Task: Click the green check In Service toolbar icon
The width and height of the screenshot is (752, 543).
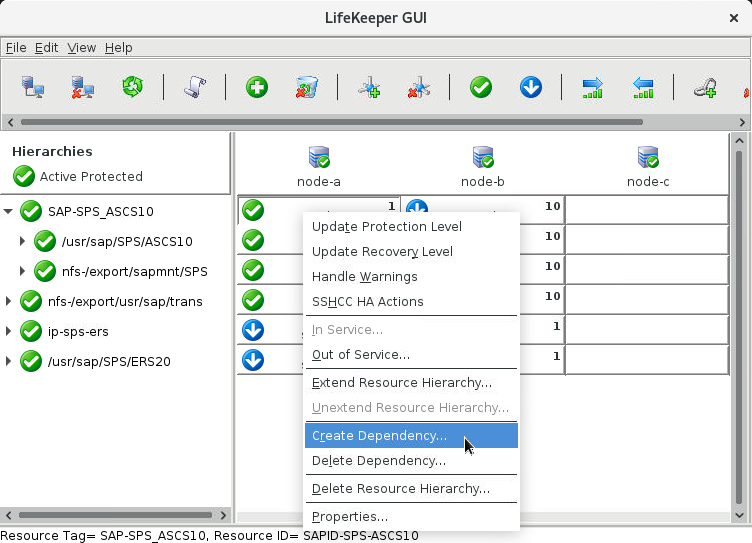Action: click(481, 87)
